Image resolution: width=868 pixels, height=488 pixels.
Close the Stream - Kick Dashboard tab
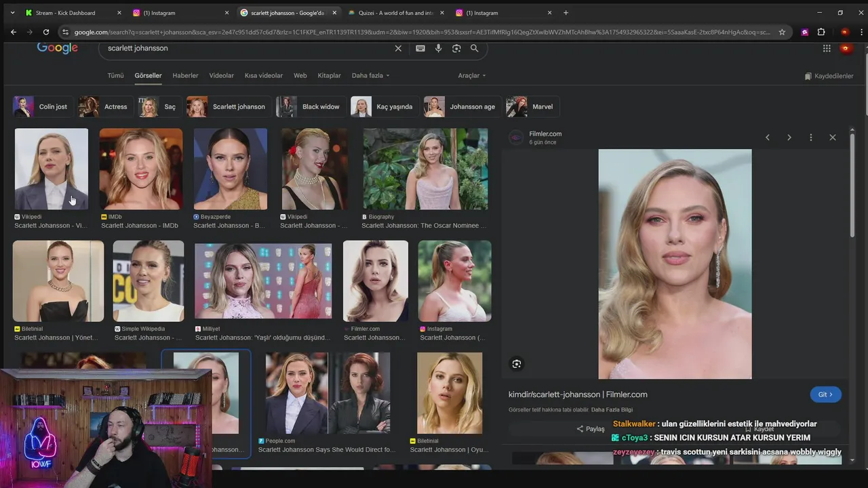pyautogui.click(x=119, y=13)
